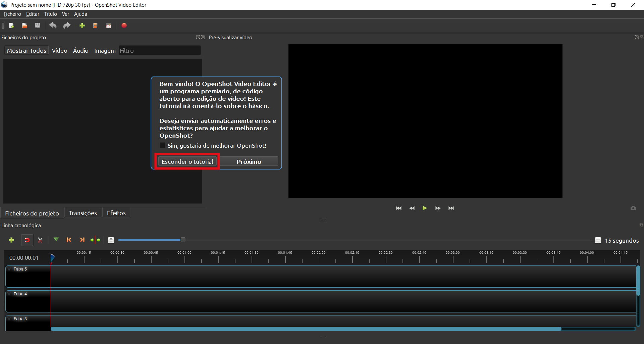
Task: Click timecode display 00:00:00:01
Action: click(24, 258)
